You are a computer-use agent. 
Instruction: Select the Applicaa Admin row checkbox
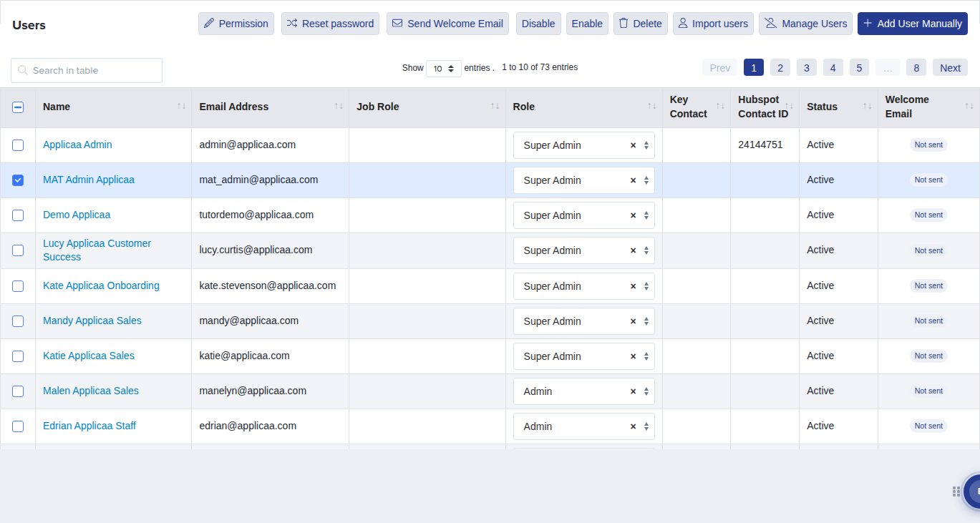[x=18, y=145]
